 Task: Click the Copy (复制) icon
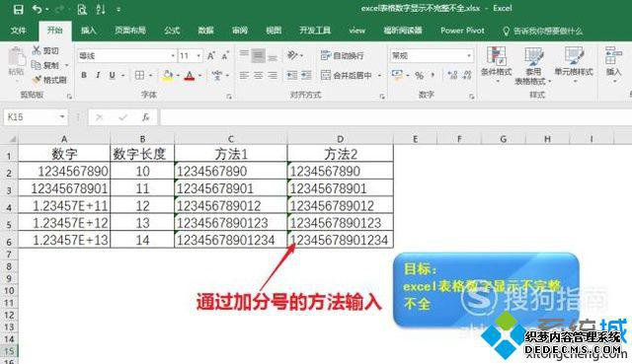[37, 65]
